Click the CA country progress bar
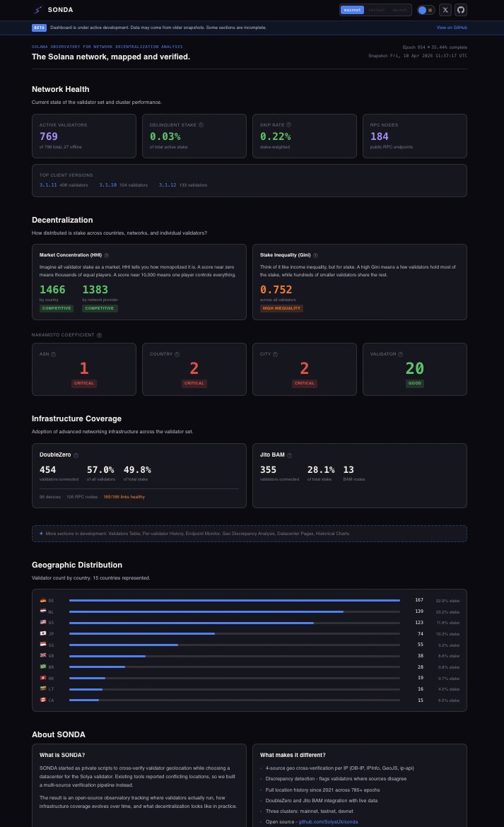Screen dimensions: 504x827 (235, 700)
